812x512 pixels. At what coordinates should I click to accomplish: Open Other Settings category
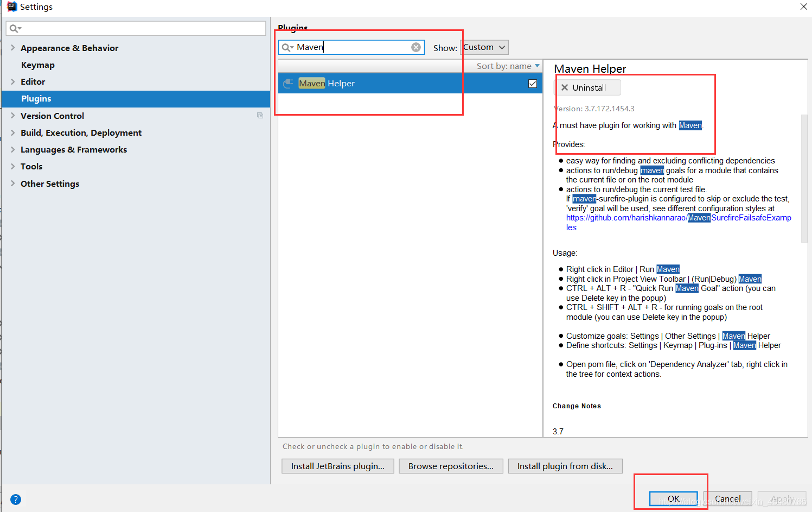click(50, 184)
